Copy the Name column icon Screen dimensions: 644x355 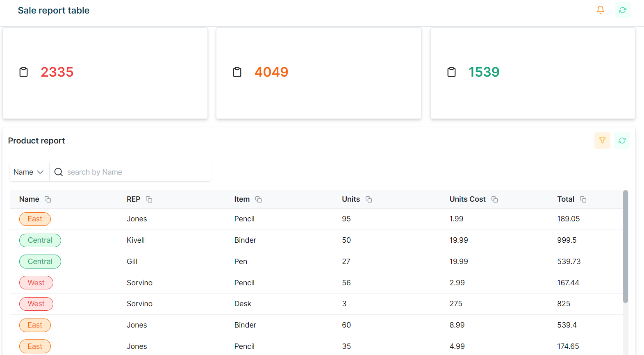click(48, 199)
